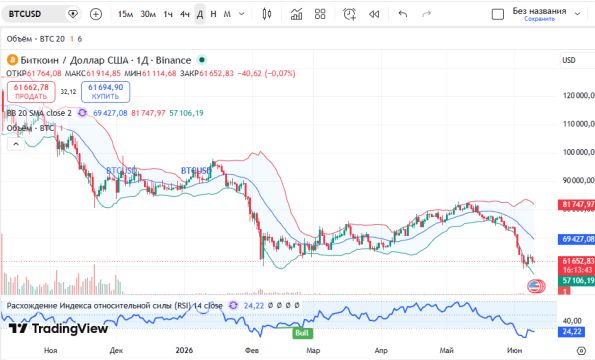Expand the timeframe dropdown chevron

[241, 14]
